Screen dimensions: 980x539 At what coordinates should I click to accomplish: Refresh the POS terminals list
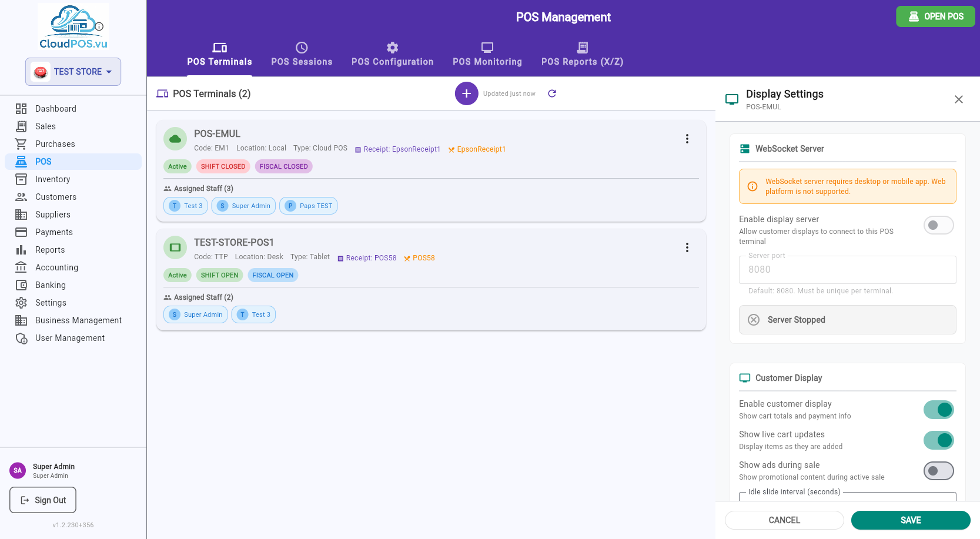[x=552, y=93]
